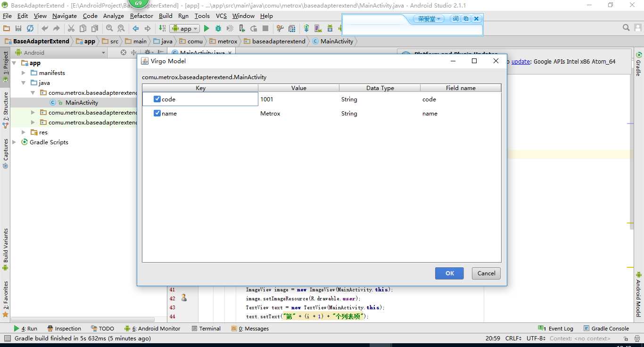Open the Analyze menu
The image size is (644, 347).
point(113,16)
